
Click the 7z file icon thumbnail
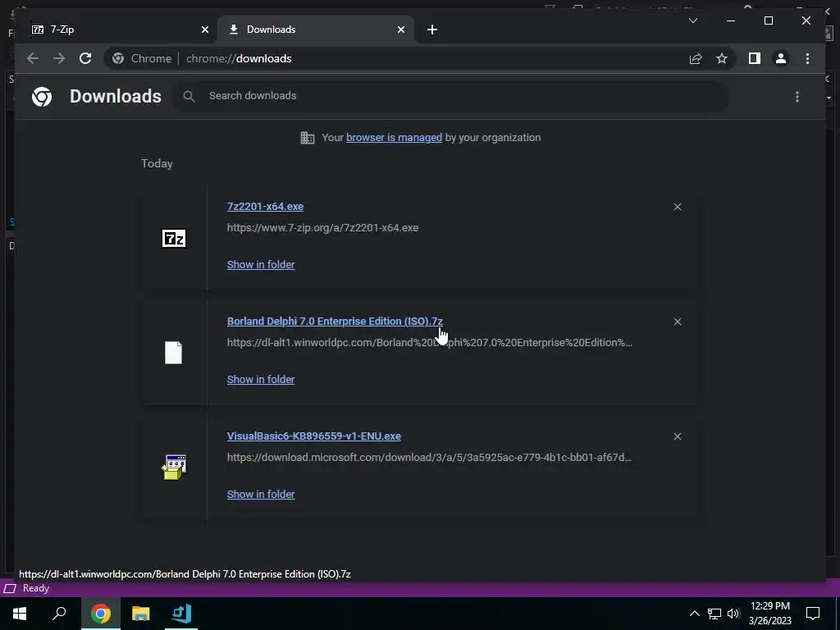pyautogui.click(x=174, y=238)
